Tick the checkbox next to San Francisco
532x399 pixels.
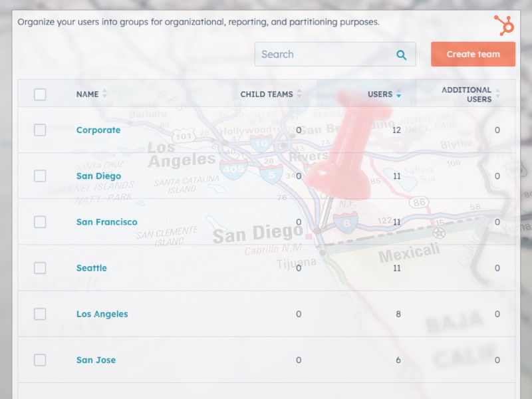tap(40, 222)
